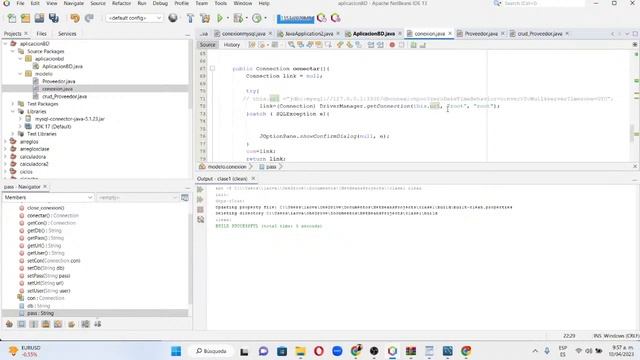Toggle fully qualified names in Navigator
Viewport: 640px width, 360px height.
[71, 324]
